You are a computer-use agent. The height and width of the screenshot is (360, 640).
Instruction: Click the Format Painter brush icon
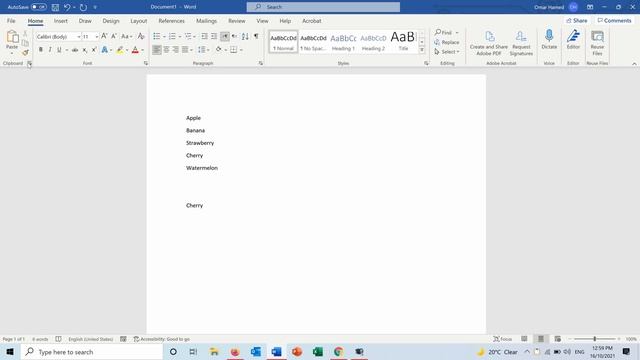(x=25, y=52)
